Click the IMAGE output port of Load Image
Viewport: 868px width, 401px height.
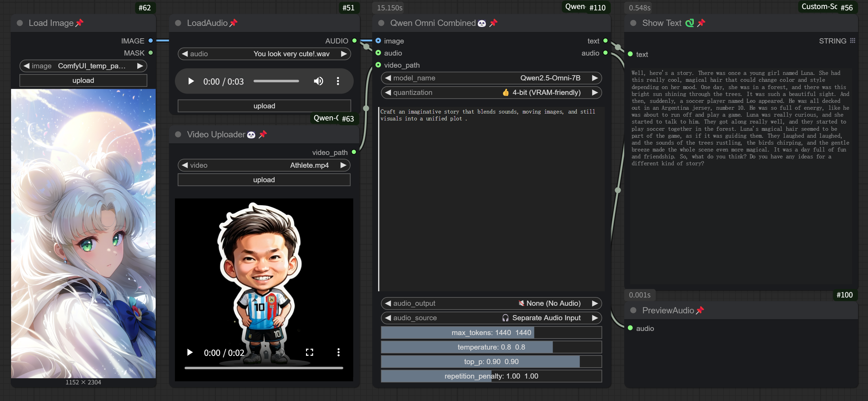click(x=150, y=41)
